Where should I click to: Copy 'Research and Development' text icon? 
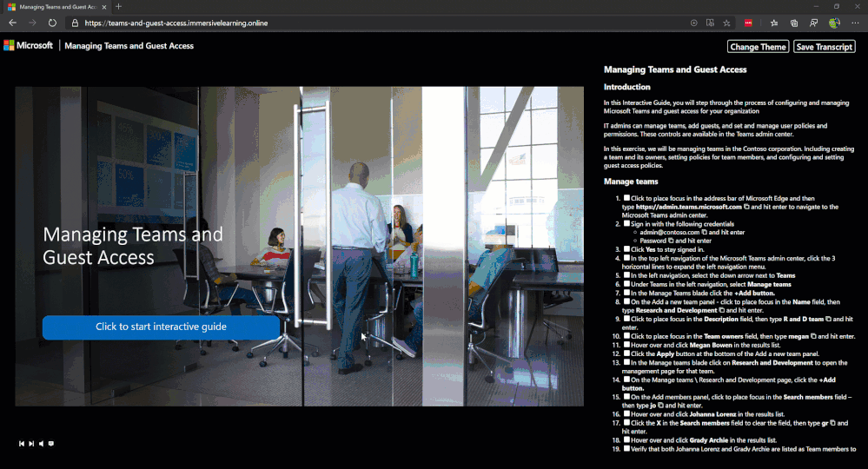coord(722,310)
